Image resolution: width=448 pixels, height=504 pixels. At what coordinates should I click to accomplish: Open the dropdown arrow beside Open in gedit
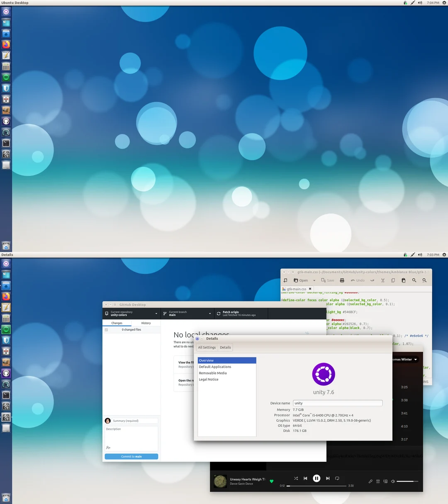[x=314, y=280]
